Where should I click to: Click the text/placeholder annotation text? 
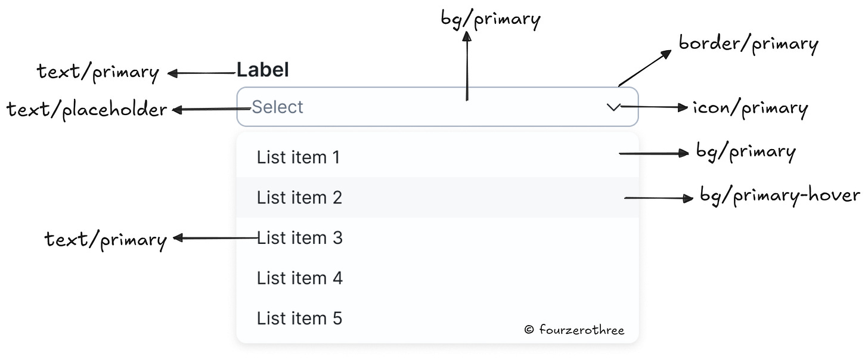click(87, 110)
